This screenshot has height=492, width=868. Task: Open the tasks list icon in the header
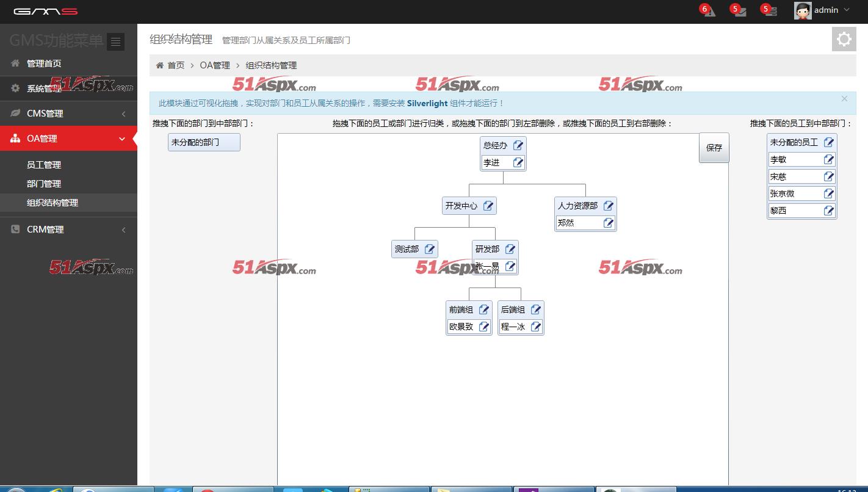769,10
